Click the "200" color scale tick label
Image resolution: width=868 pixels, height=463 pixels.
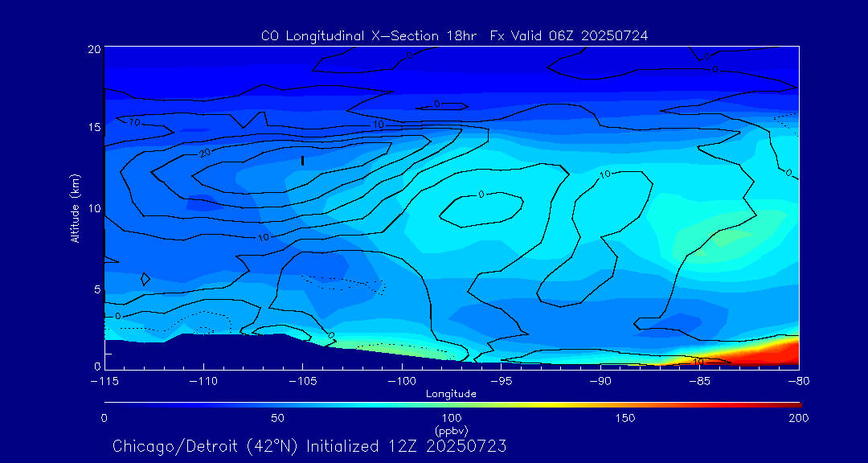coord(799,418)
